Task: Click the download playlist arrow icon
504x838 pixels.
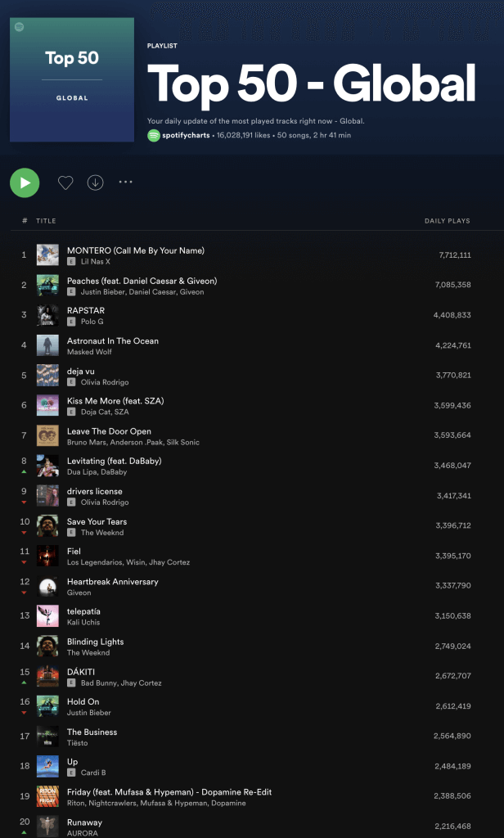Action: click(x=96, y=182)
